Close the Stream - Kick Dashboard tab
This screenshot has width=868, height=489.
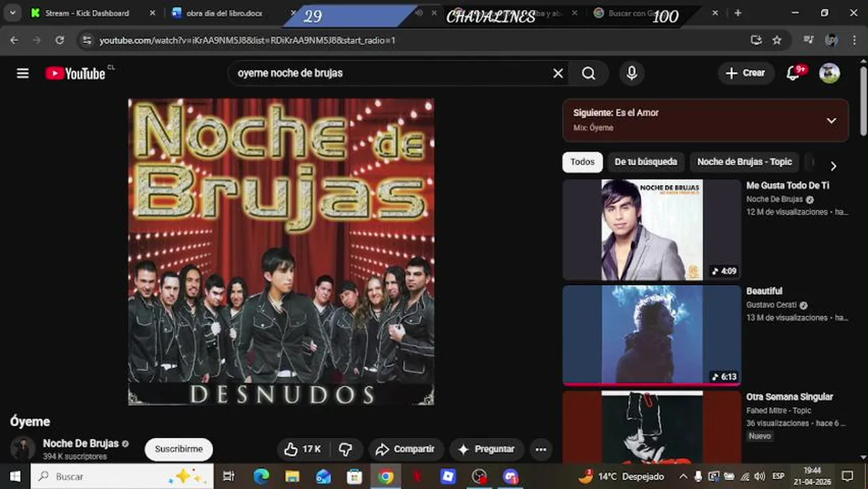pyautogui.click(x=152, y=13)
